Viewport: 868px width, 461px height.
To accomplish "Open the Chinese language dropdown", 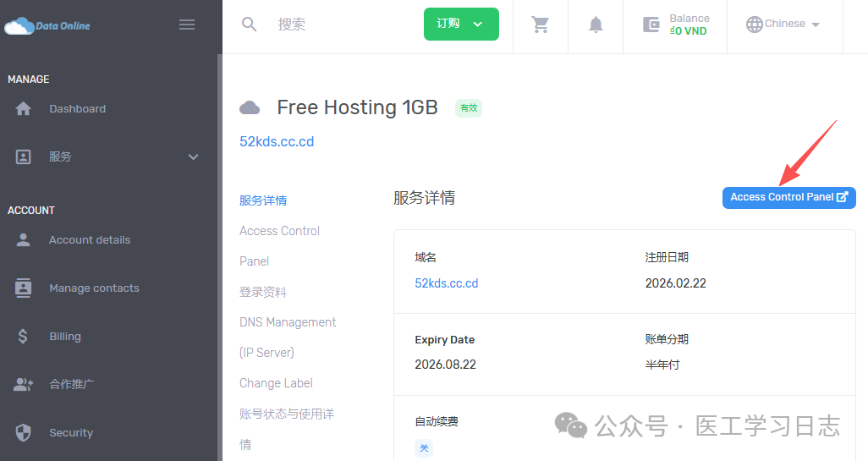I will click(783, 25).
